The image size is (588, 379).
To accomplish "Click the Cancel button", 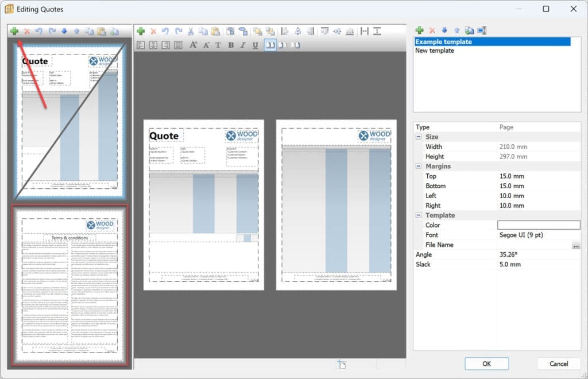I will pyautogui.click(x=559, y=363).
